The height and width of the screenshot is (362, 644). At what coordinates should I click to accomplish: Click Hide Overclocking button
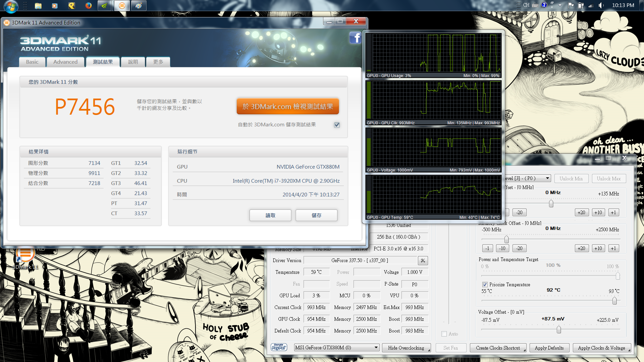pos(406,348)
